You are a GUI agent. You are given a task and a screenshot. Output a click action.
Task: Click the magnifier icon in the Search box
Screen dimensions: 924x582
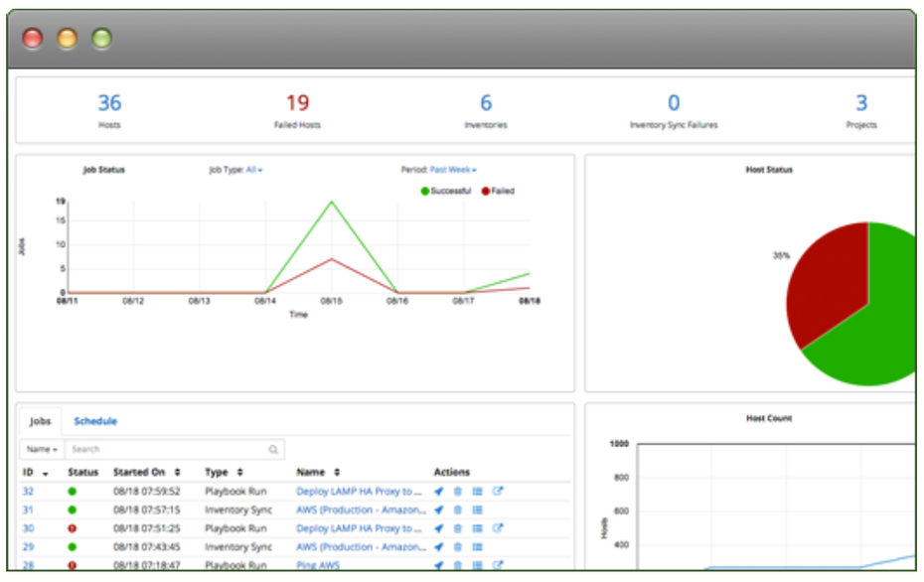pyautogui.click(x=273, y=450)
